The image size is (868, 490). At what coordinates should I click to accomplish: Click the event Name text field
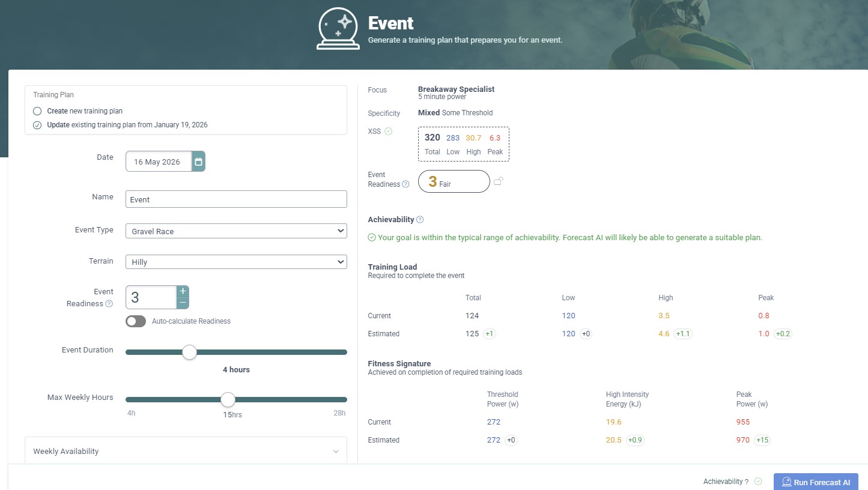tap(236, 199)
